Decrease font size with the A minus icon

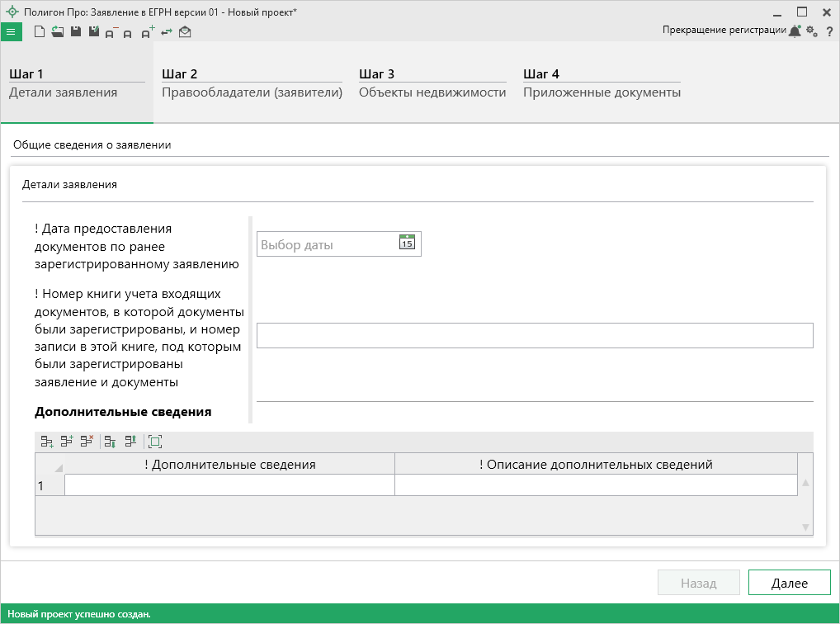pos(111,32)
